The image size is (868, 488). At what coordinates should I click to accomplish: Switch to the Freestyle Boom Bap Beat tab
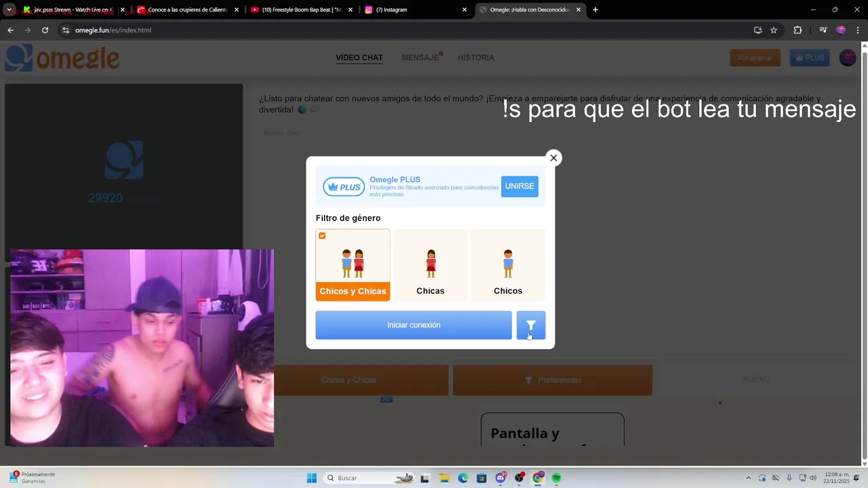[x=301, y=9]
